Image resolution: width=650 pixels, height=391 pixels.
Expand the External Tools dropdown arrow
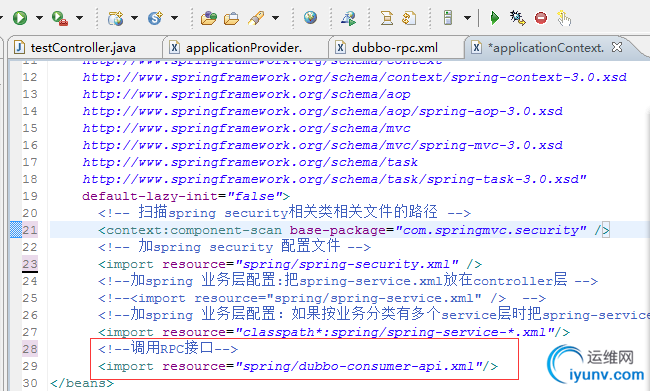click(x=79, y=18)
